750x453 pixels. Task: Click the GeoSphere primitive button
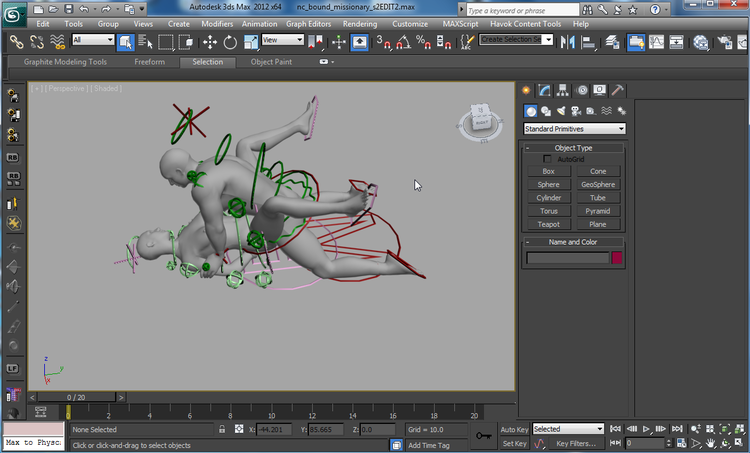click(x=598, y=184)
